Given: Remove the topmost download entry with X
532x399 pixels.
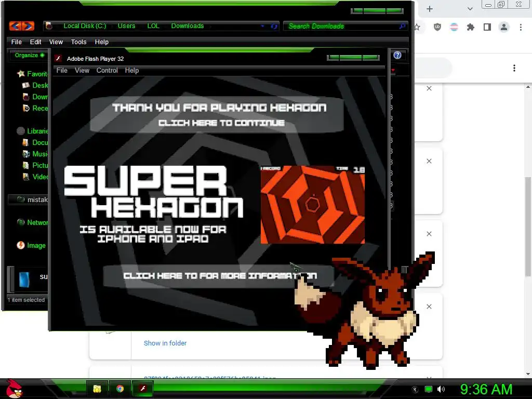Looking at the screenshot, I should click(x=429, y=88).
